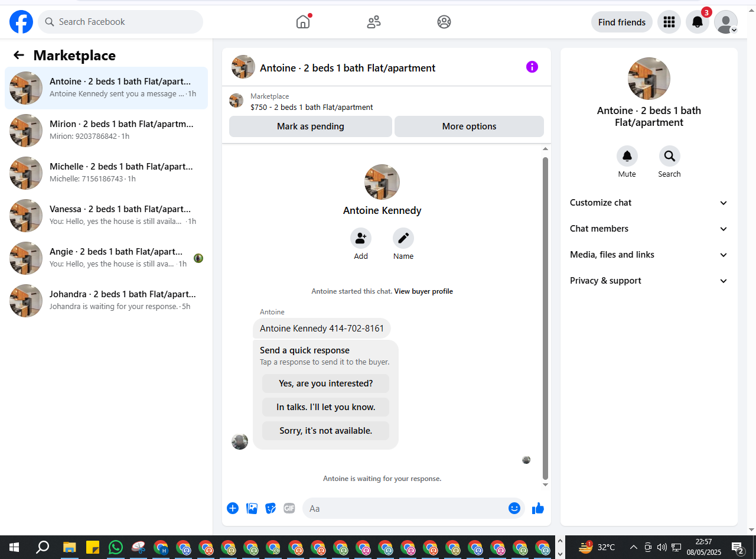
Task: Open the account profile menu
Action: [726, 22]
